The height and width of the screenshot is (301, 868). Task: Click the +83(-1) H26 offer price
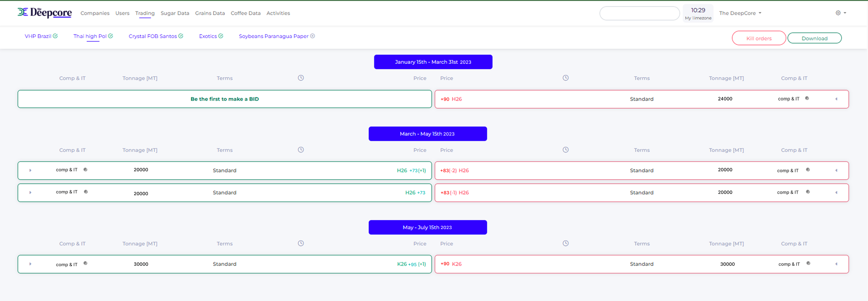tap(454, 193)
